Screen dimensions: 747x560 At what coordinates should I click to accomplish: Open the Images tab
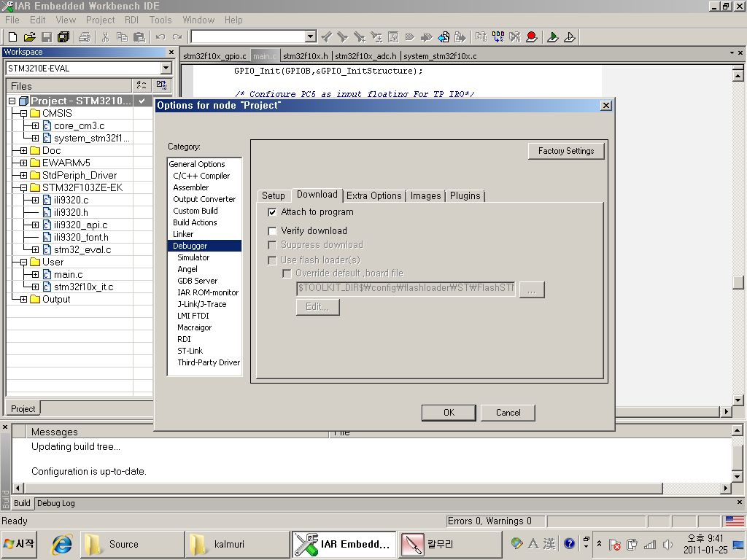pyautogui.click(x=425, y=195)
